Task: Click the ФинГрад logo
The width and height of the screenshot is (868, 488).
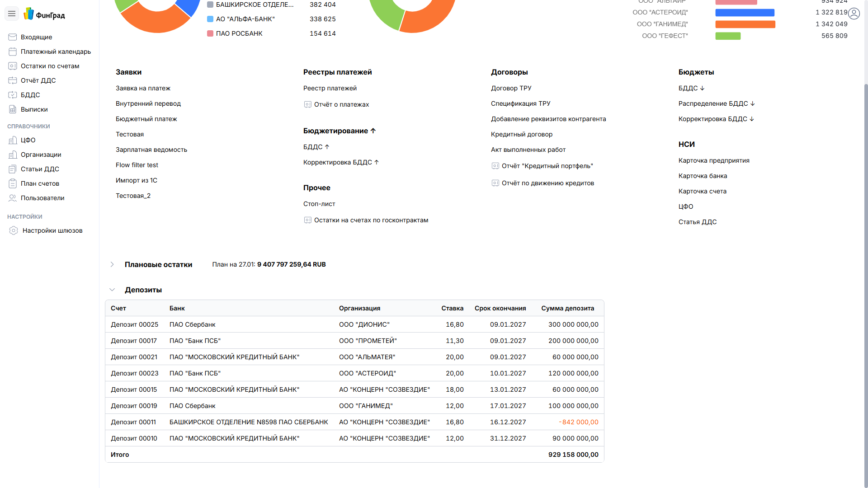Action: pos(44,14)
